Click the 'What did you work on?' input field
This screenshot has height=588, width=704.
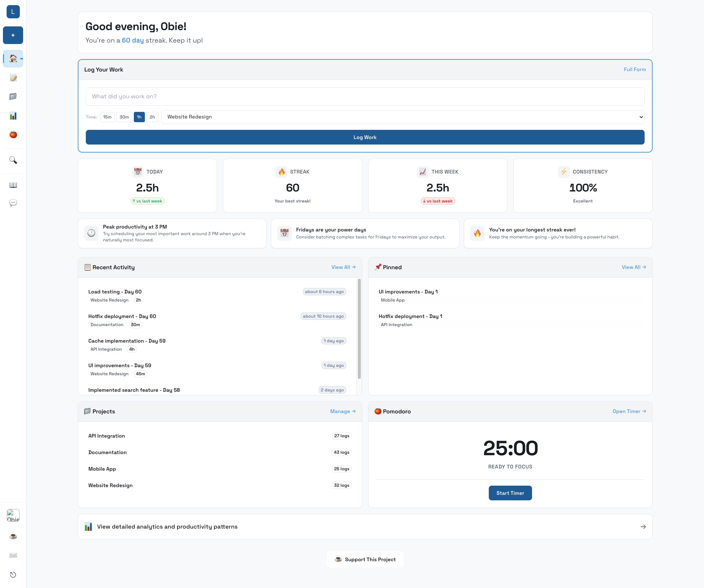(x=364, y=96)
